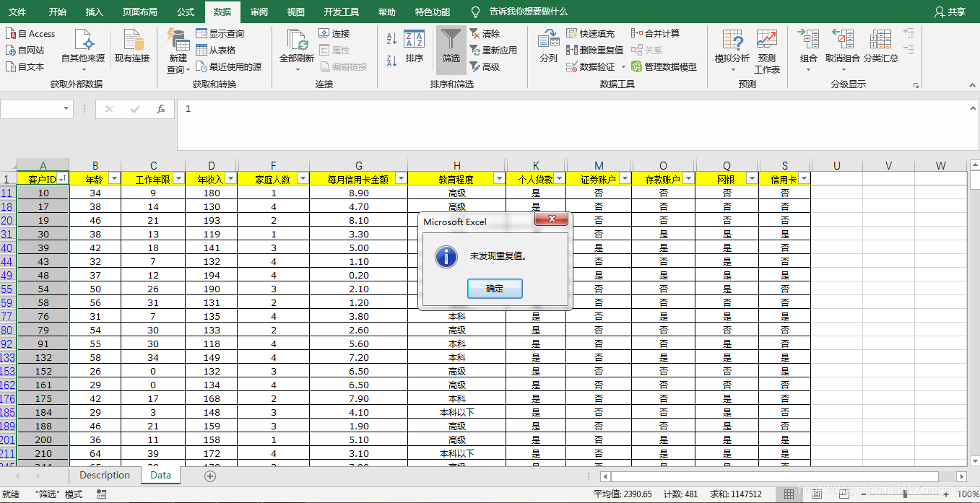Click the Share (共享) button
980x503 pixels.
pos(950,12)
